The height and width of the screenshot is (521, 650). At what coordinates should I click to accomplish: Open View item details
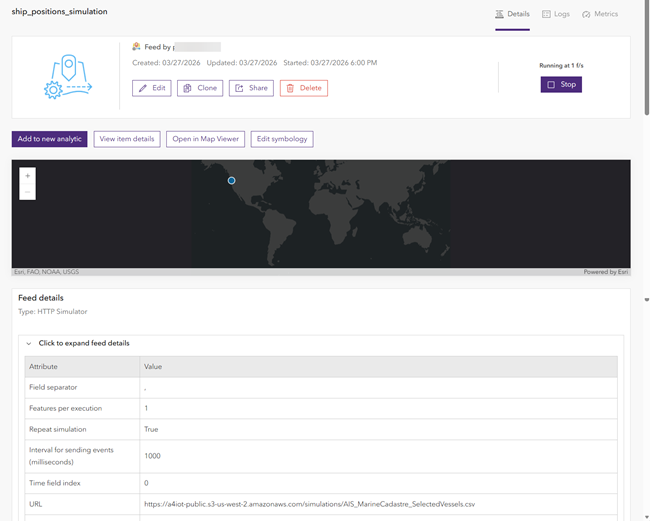click(x=127, y=139)
